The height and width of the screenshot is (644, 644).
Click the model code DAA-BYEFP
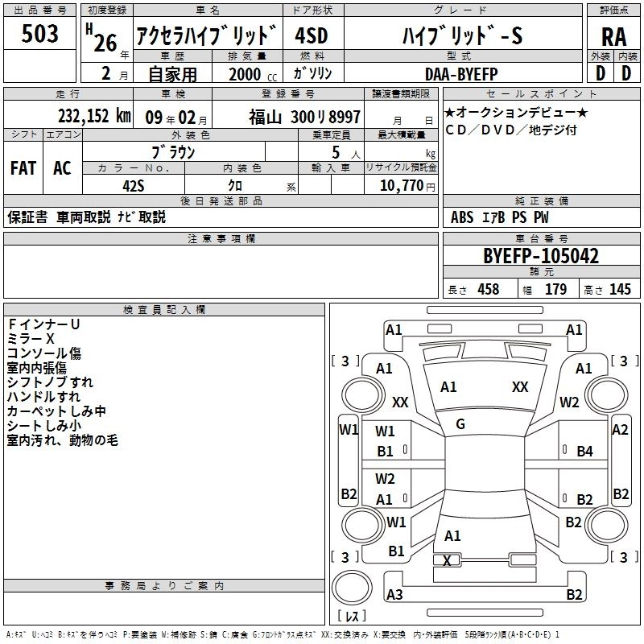[461, 74]
